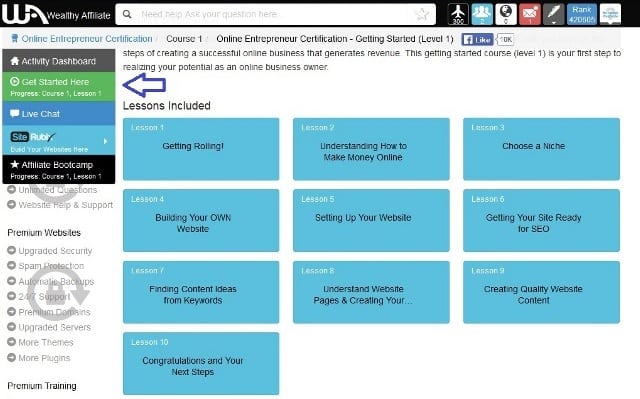Image resolution: width=640 pixels, height=399 pixels.
Task: Click the More Plugins bullet icon
Action: pyautogui.click(x=11, y=357)
